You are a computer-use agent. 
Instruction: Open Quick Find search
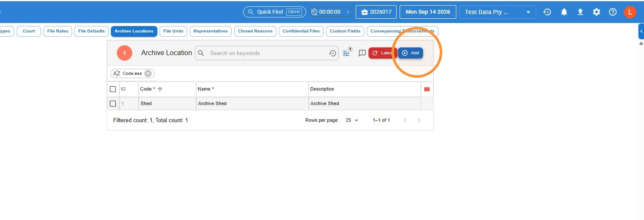(274, 12)
